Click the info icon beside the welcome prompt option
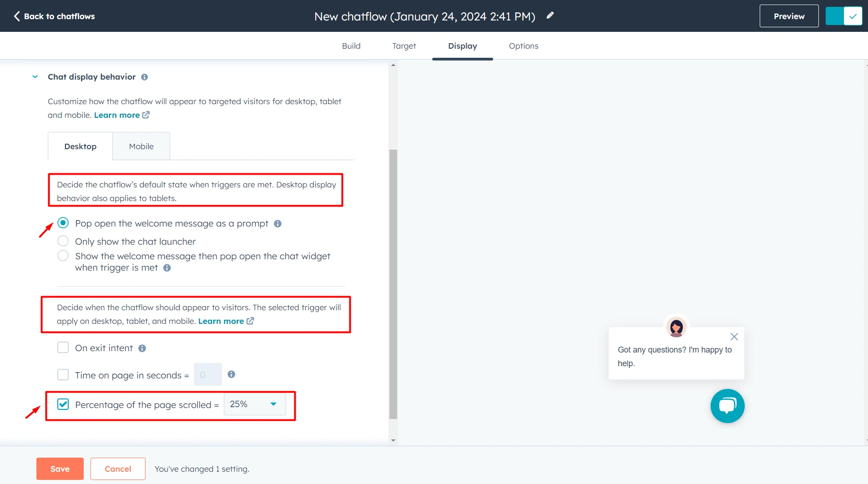Screen dimensions: 868x484 click(278, 223)
